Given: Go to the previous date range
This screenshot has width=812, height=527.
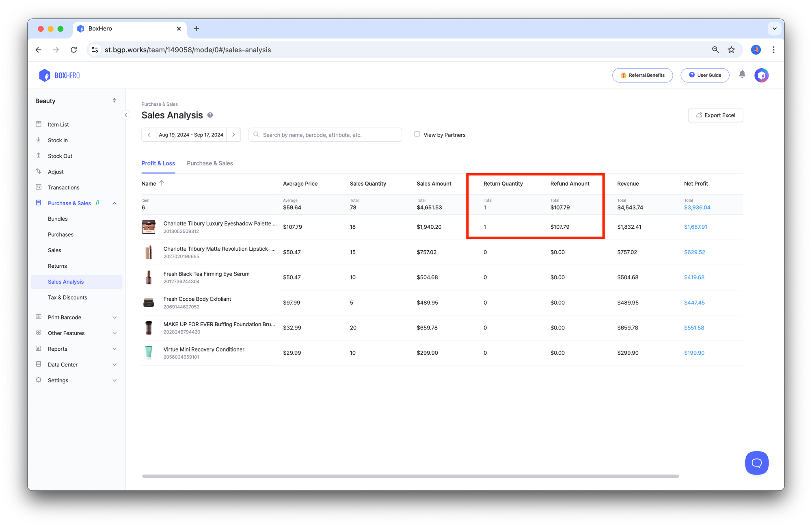Looking at the screenshot, I should coord(149,134).
